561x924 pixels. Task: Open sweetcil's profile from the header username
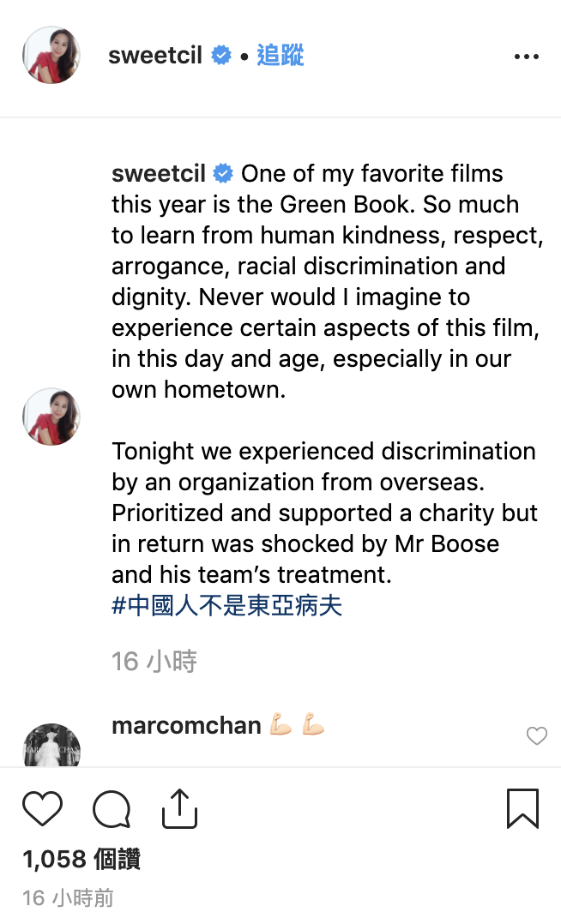pos(155,56)
